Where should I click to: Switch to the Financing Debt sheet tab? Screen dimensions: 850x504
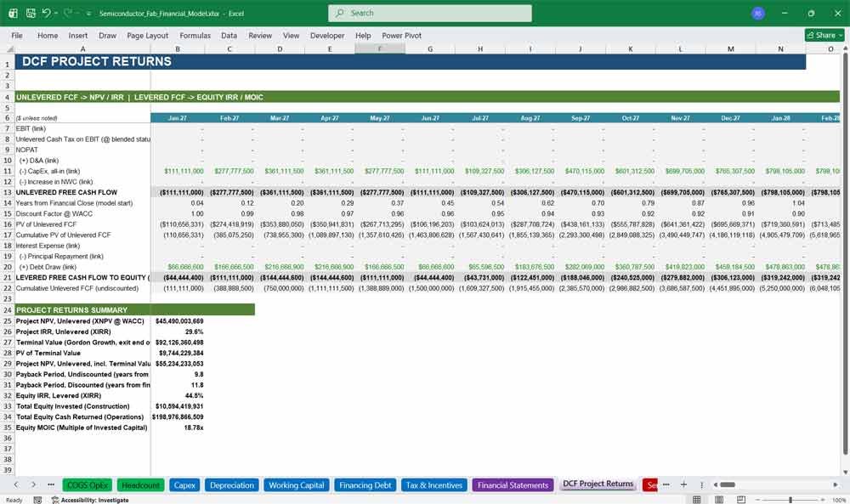click(365, 485)
